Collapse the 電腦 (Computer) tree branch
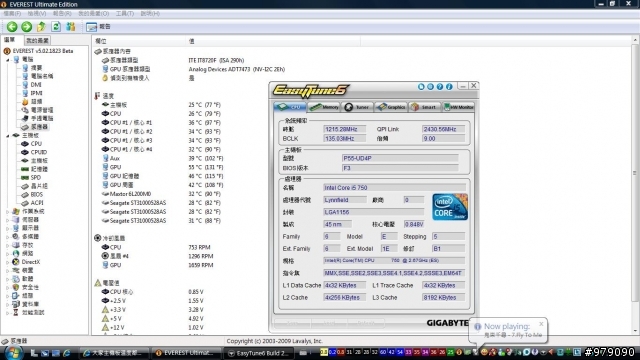 pos(8,60)
